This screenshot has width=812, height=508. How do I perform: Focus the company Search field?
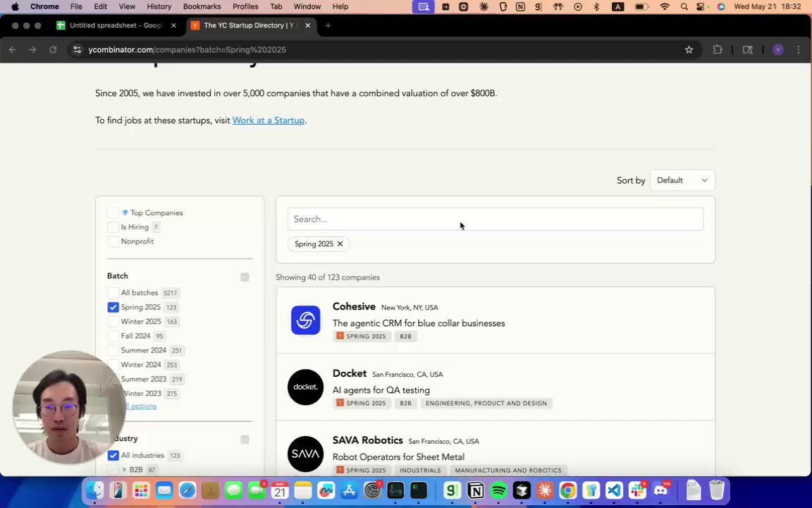point(496,219)
